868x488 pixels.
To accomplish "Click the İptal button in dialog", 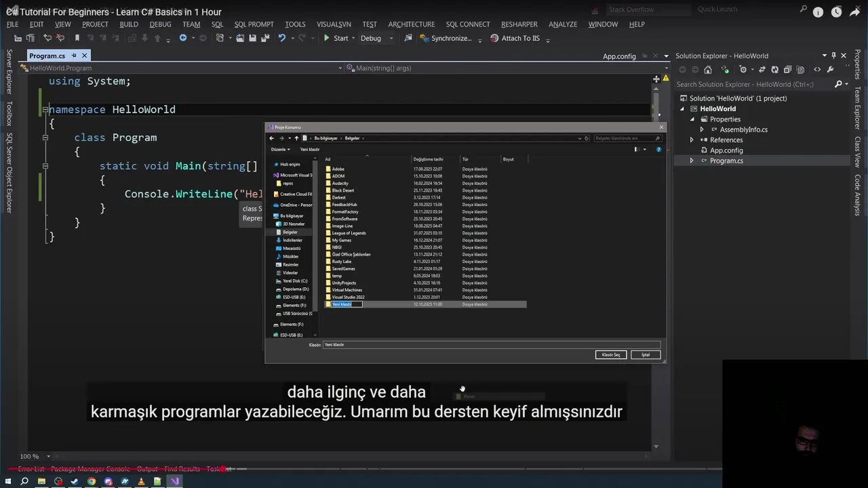I will (646, 354).
